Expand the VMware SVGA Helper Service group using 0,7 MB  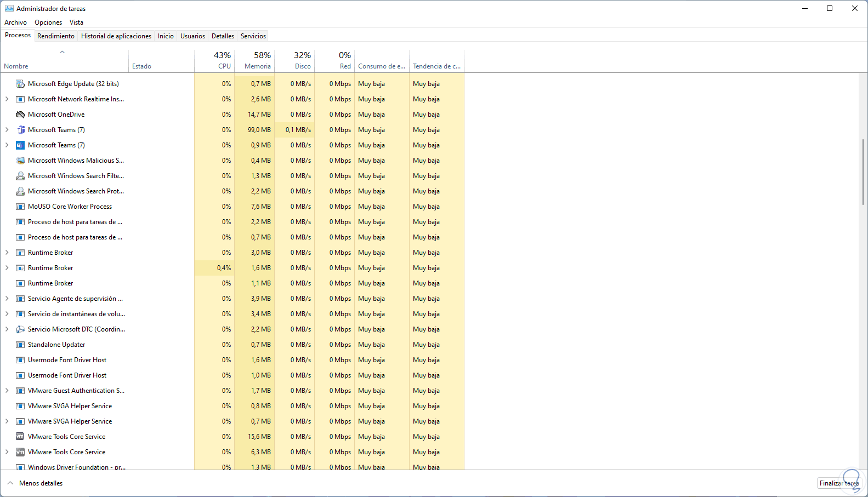[x=7, y=421]
